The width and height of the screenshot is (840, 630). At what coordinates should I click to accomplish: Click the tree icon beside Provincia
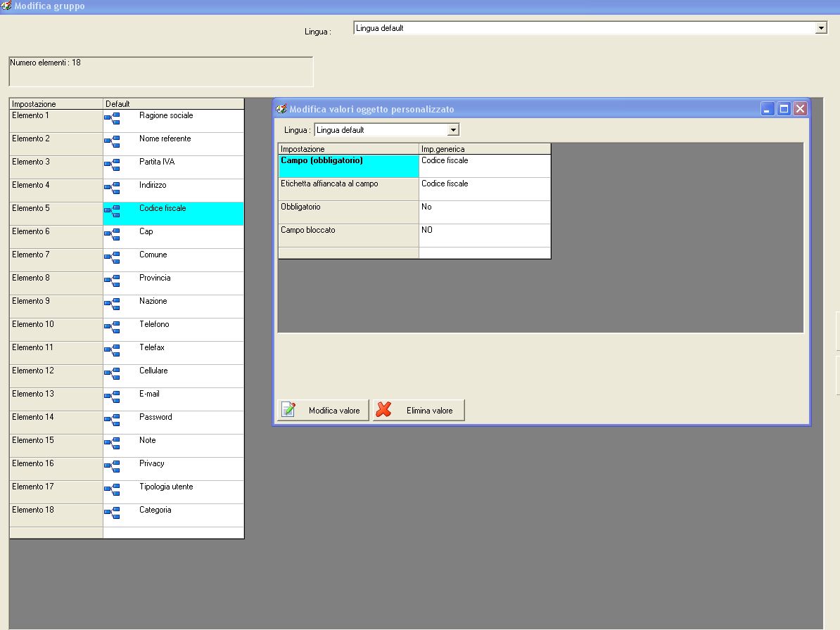tap(112, 281)
